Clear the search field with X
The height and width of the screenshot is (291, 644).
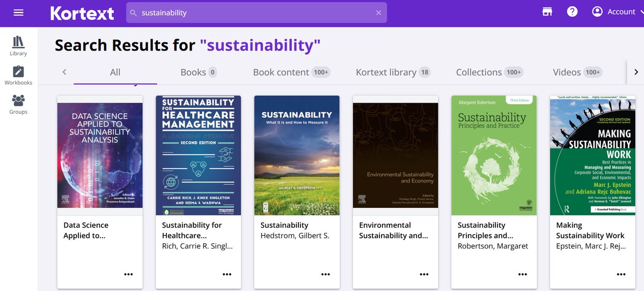click(378, 13)
